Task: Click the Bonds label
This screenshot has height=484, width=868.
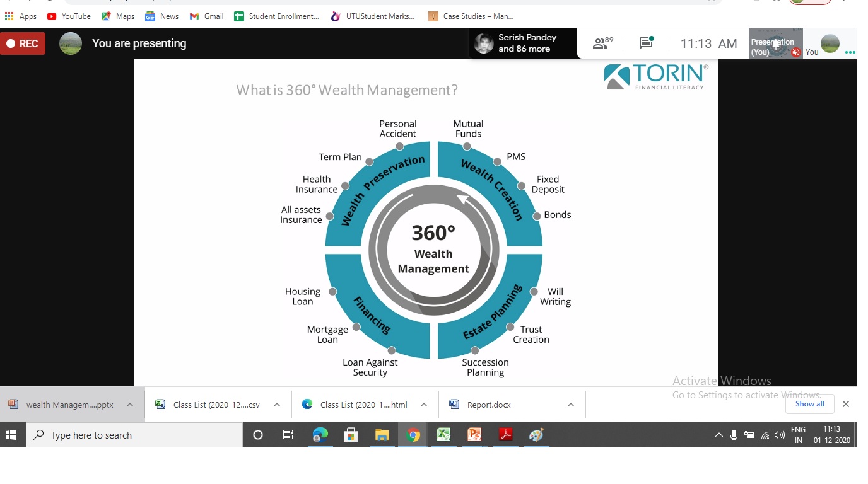Action: [557, 215]
